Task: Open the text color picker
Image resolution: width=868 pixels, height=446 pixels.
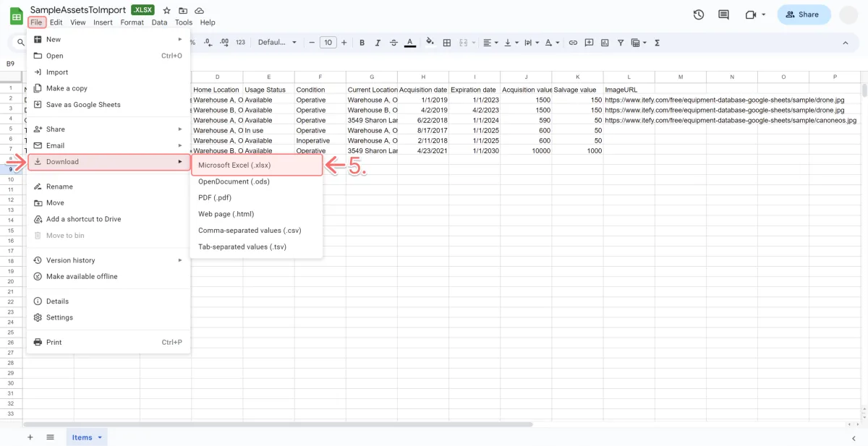Action: (x=410, y=43)
